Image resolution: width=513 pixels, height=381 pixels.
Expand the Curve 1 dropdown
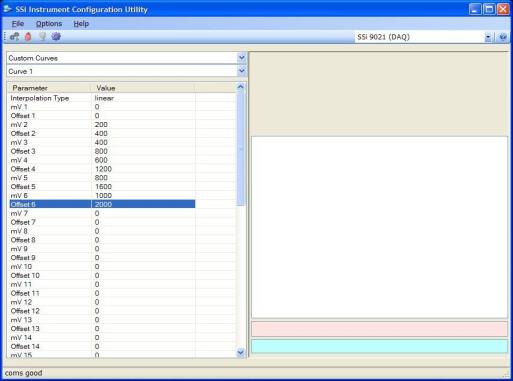(x=242, y=71)
